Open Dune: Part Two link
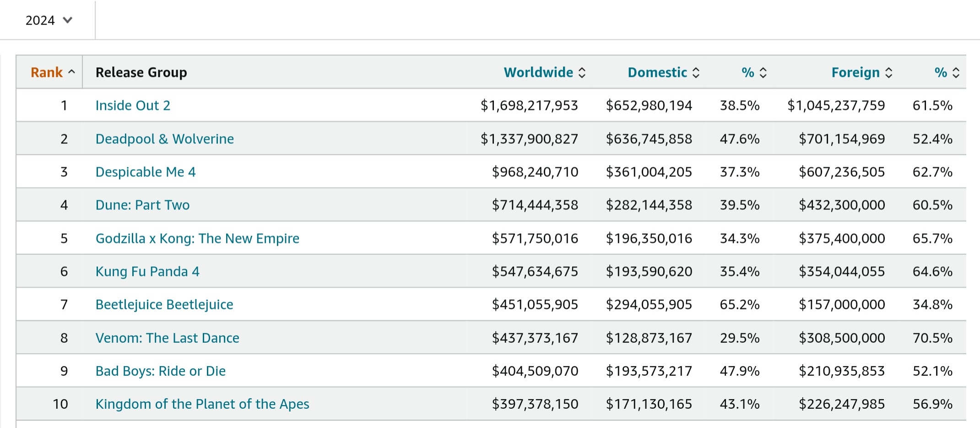 (x=142, y=205)
